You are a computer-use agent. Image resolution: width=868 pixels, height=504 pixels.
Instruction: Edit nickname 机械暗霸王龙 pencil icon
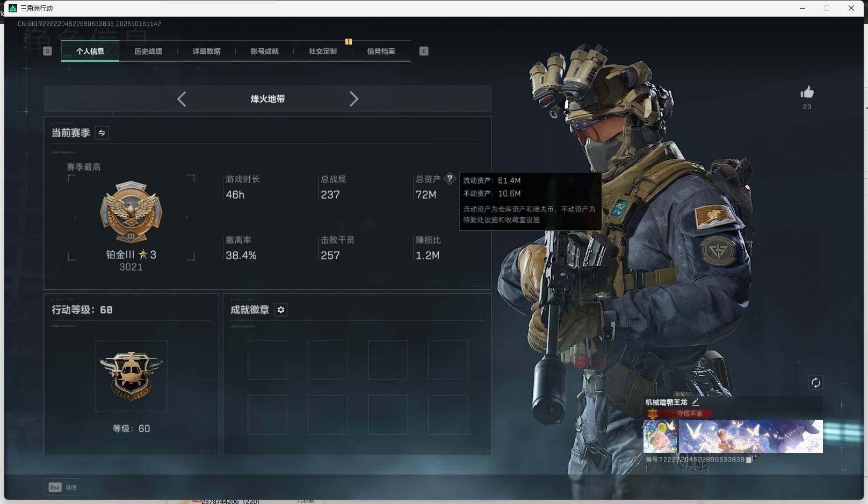click(x=695, y=401)
